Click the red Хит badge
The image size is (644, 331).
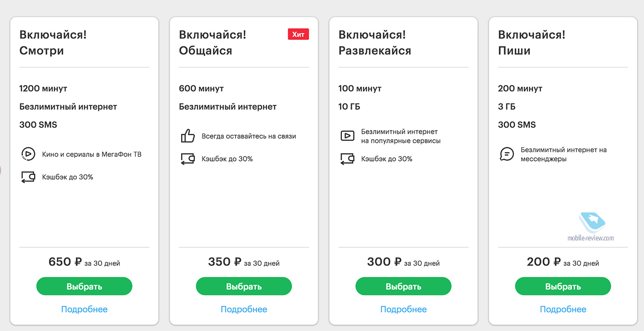click(x=298, y=34)
